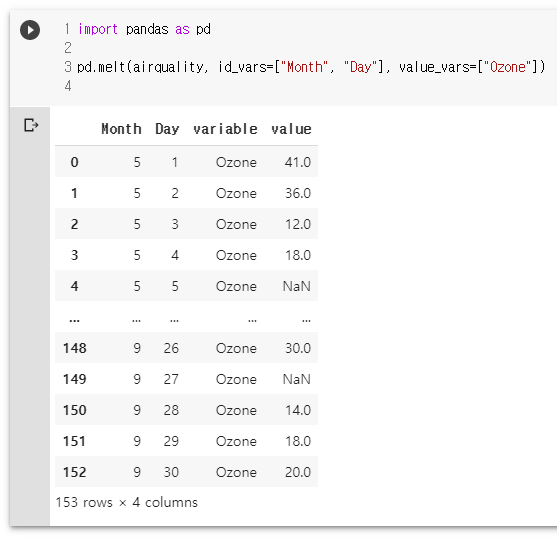Click the 41.0 value cell

(x=298, y=162)
